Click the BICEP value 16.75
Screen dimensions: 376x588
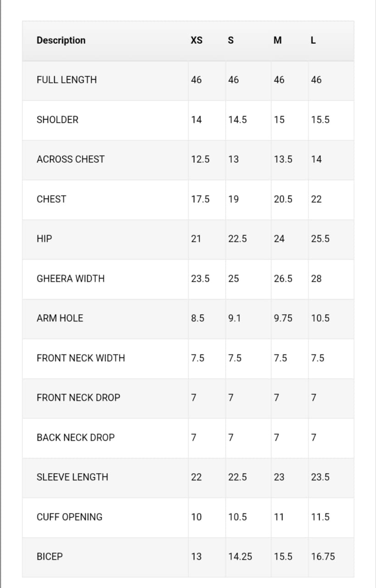323,557
